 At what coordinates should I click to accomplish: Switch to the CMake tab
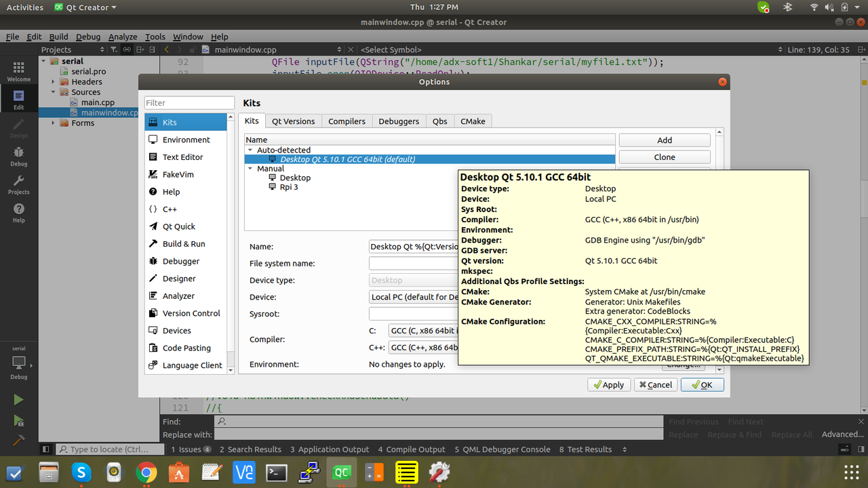[x=473, y=121]
